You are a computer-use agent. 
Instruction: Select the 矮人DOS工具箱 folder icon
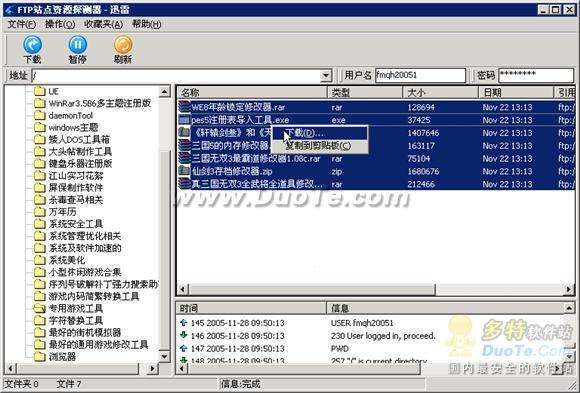tap(40, 140)
